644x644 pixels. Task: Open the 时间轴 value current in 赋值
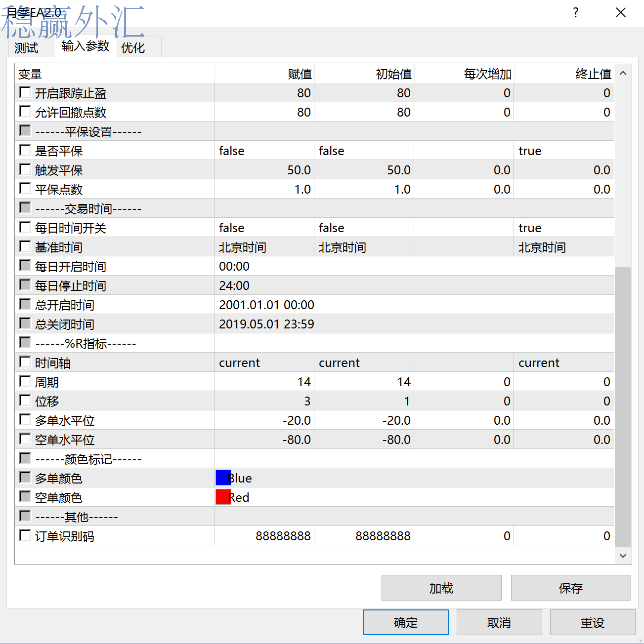pyautogui.click(x=264, y=362)
